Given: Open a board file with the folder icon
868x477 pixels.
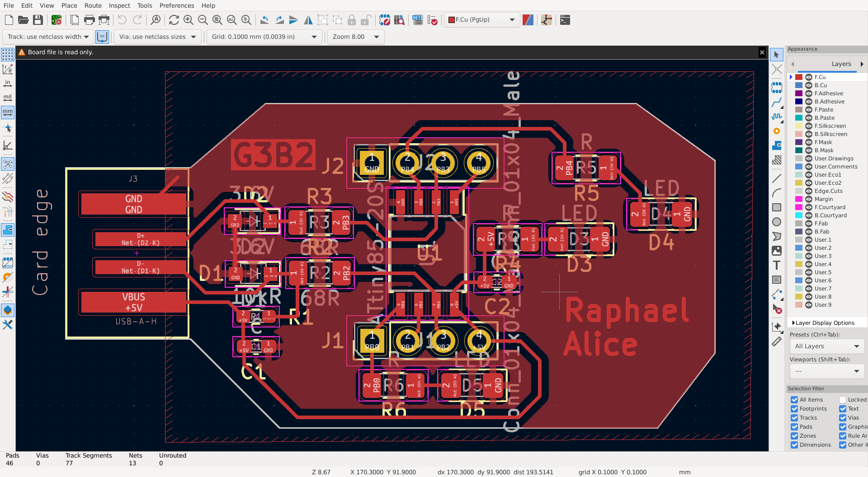Looking at the screenshot, I should coord(24,20).
